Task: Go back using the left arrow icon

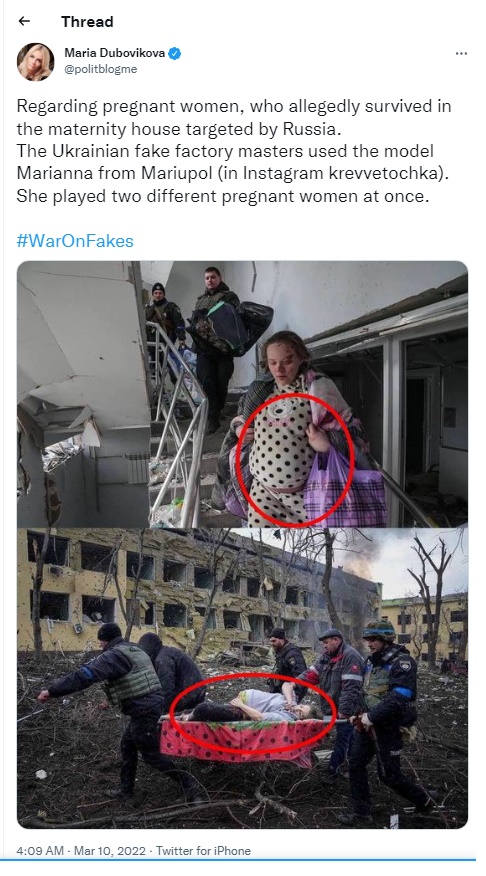Action: 24,21
